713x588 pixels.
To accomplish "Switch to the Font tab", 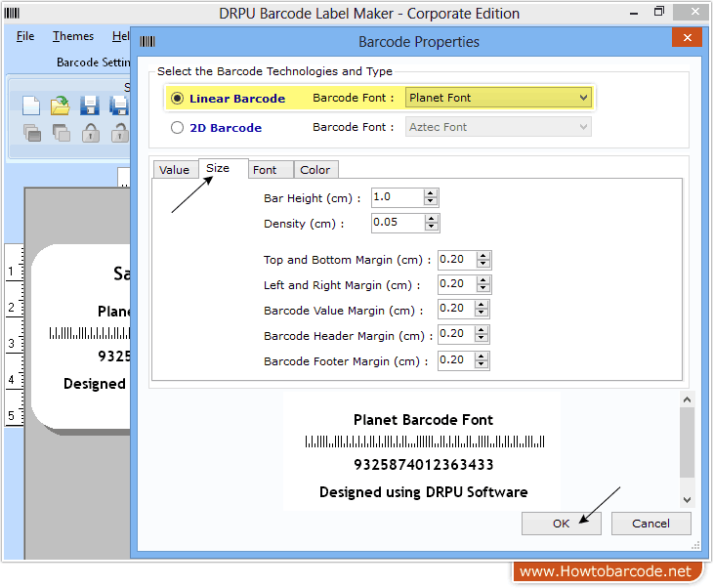I will coord(270,170).
